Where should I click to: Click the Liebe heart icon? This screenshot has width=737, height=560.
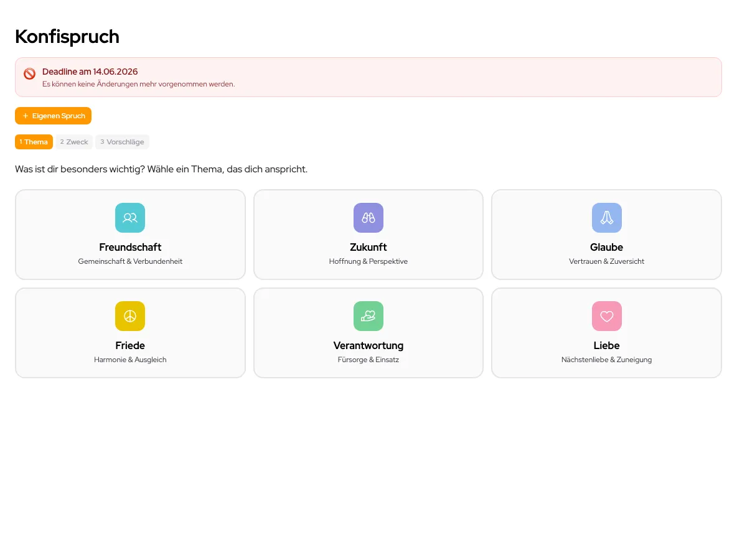pos(607,316)
